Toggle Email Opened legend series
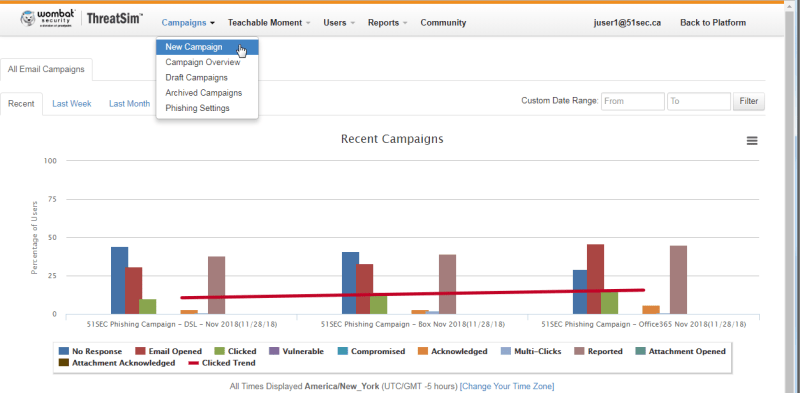This screenshot has height=393, width=800. click(168, 351)
